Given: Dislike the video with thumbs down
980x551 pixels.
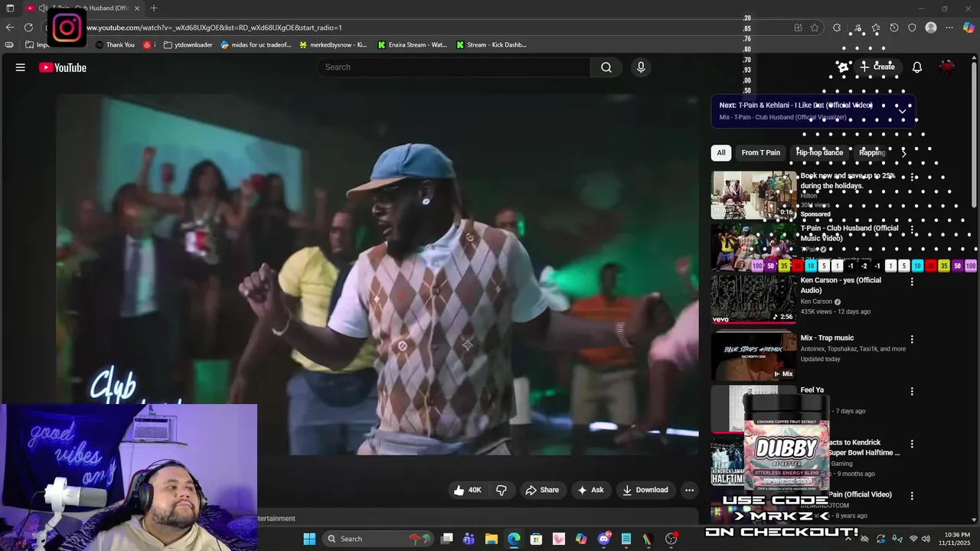Looking at the screenshot, I should [501, 491].
